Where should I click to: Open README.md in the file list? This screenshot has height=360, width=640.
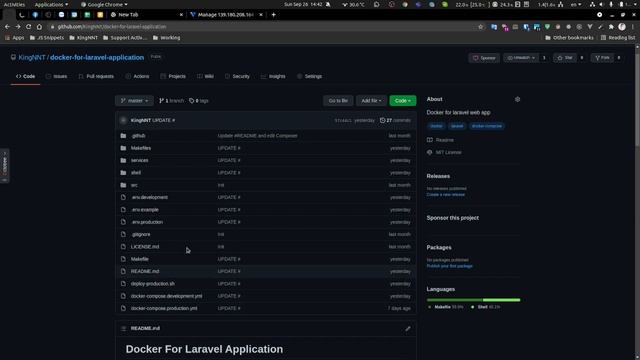[145, 271]
